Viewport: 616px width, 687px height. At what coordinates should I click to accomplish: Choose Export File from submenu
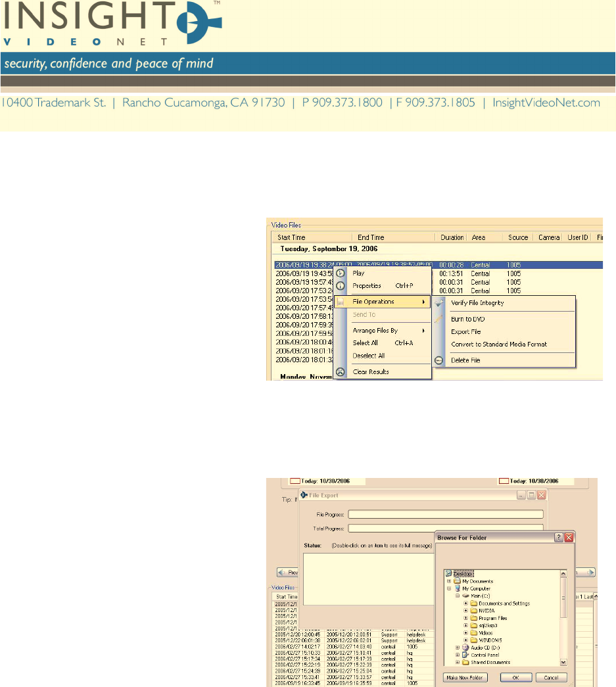(x=465, y=332)
